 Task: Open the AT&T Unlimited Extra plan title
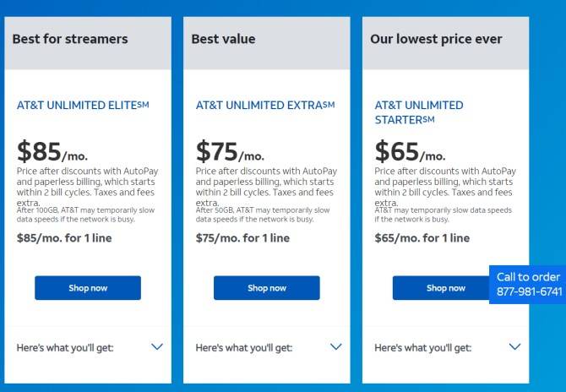265,106
